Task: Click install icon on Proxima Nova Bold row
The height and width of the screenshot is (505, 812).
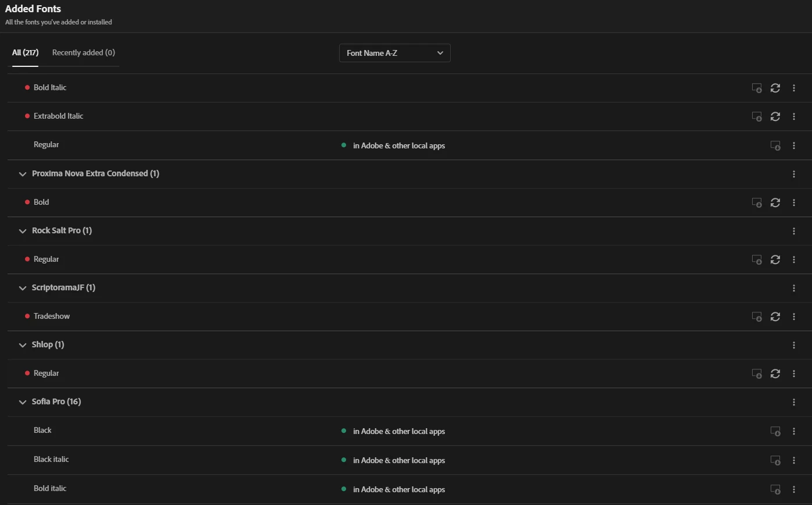Action: coord(757,203)
